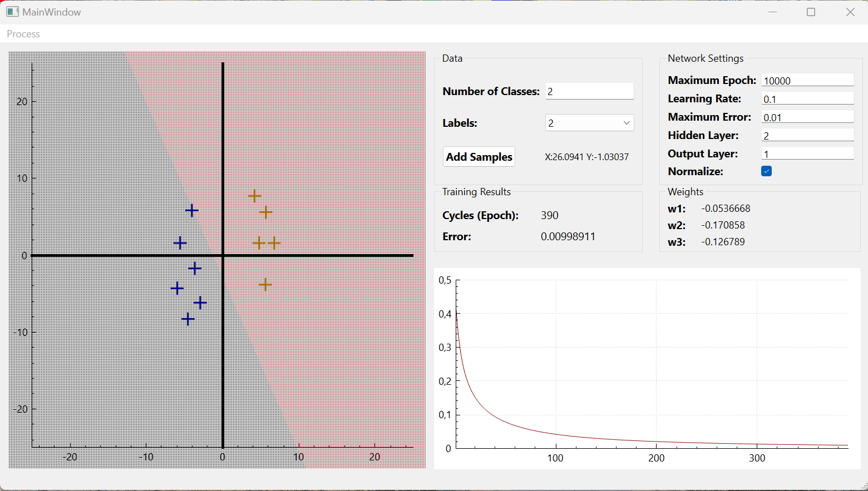Open the Process menu

pyautogui.click(x=23, y=34)
